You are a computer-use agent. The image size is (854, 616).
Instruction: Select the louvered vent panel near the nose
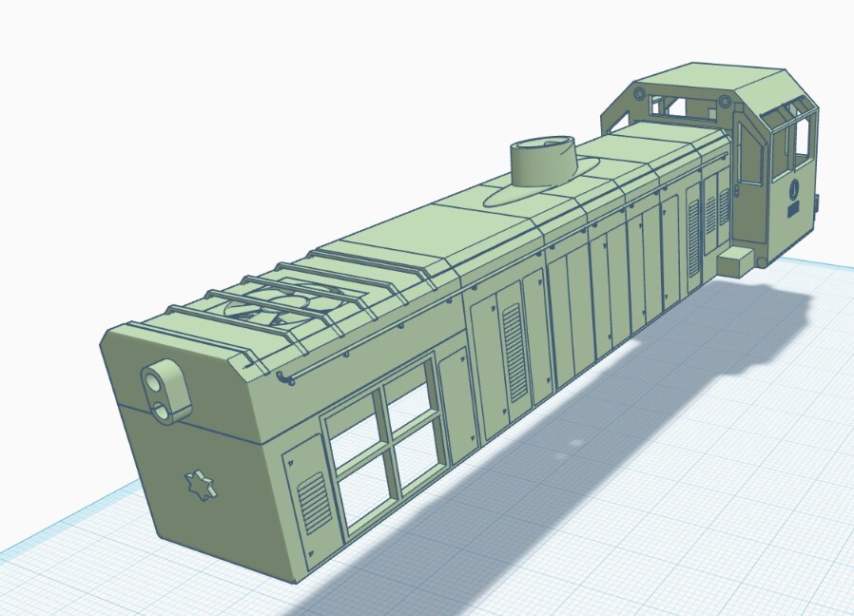[314, 503]
